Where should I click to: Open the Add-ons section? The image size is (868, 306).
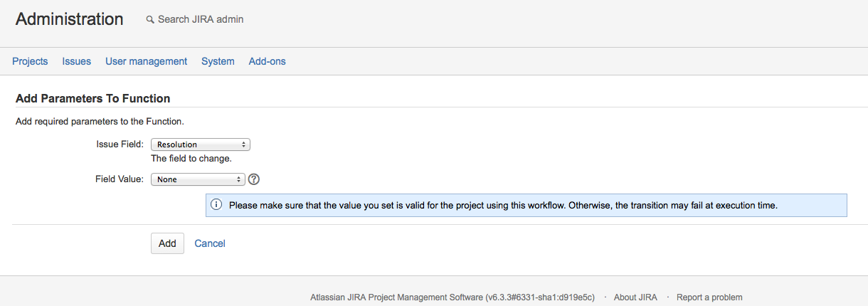267,61
